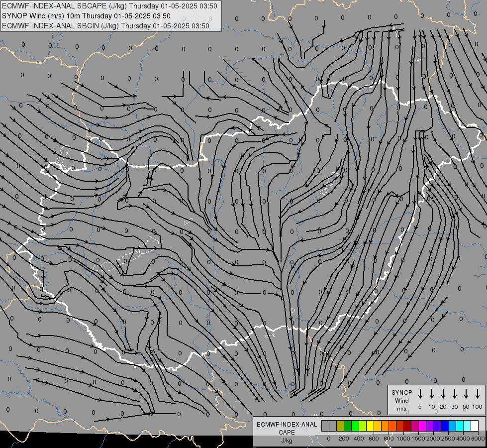This screenshot has width=487, height=448.
Task: Click the 800 tick label on CAPE scale
Action: pos(389,439)
